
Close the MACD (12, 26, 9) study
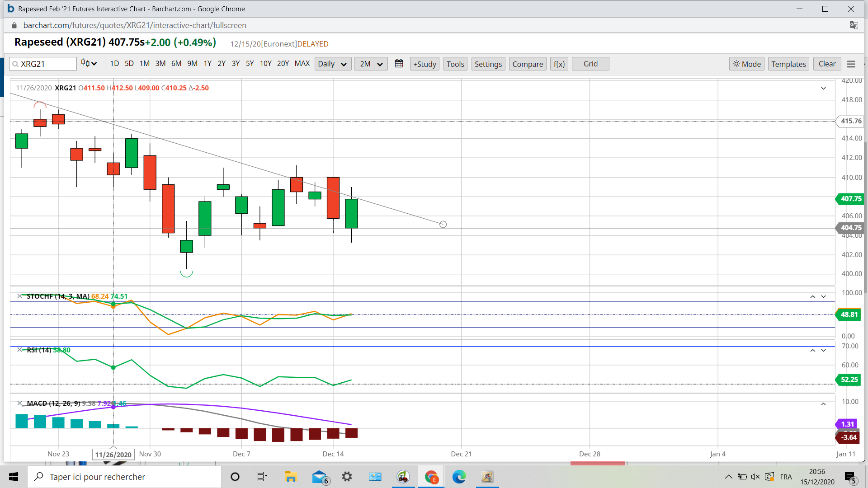19,403
